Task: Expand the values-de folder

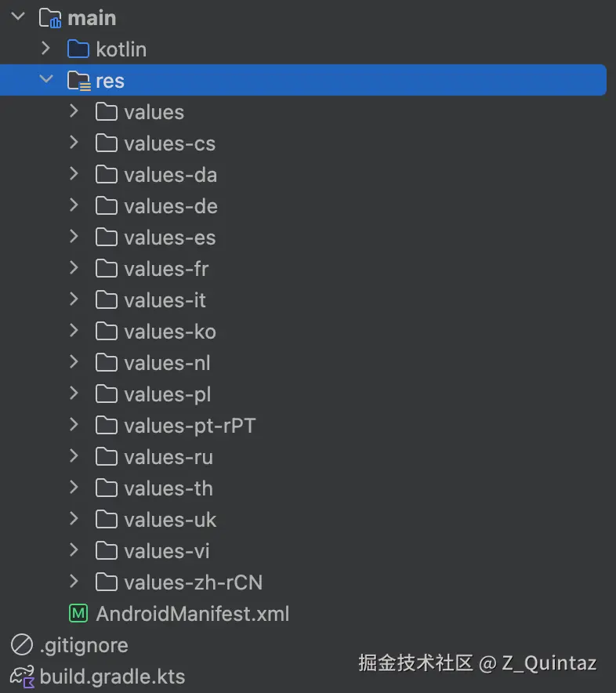Action: 74,205
